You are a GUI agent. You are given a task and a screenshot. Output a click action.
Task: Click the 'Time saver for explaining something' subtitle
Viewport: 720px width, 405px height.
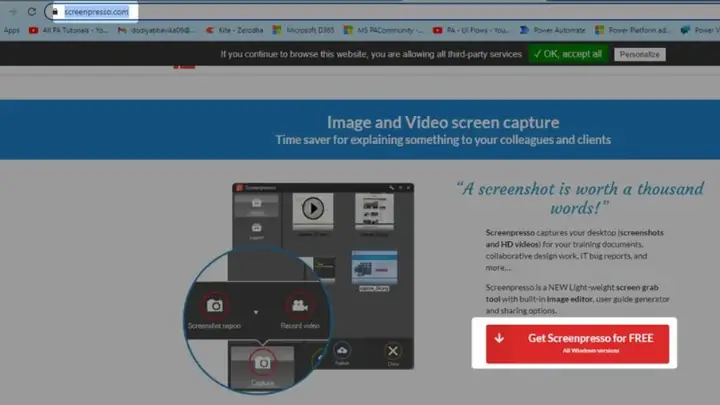pyautogui.click(x=443, y=140)
